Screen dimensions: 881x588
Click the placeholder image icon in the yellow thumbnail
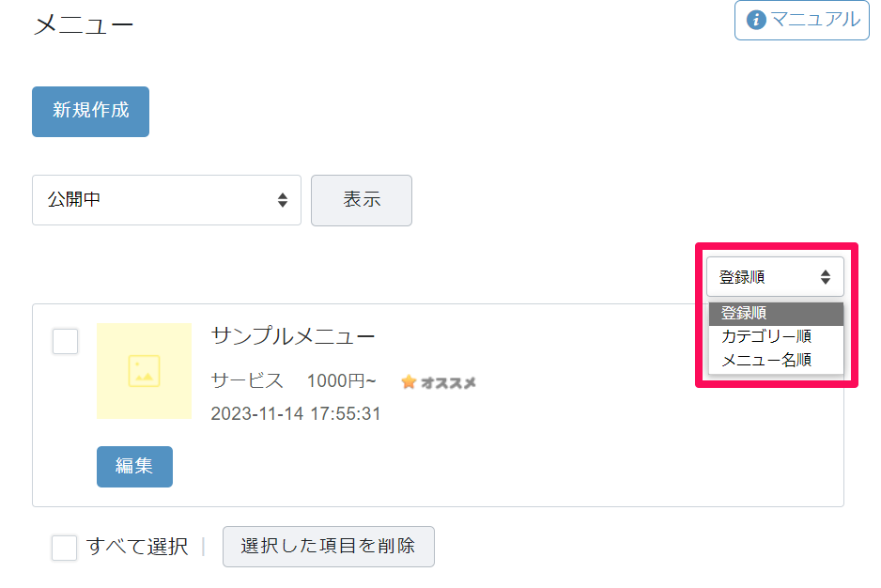(144, 371)
